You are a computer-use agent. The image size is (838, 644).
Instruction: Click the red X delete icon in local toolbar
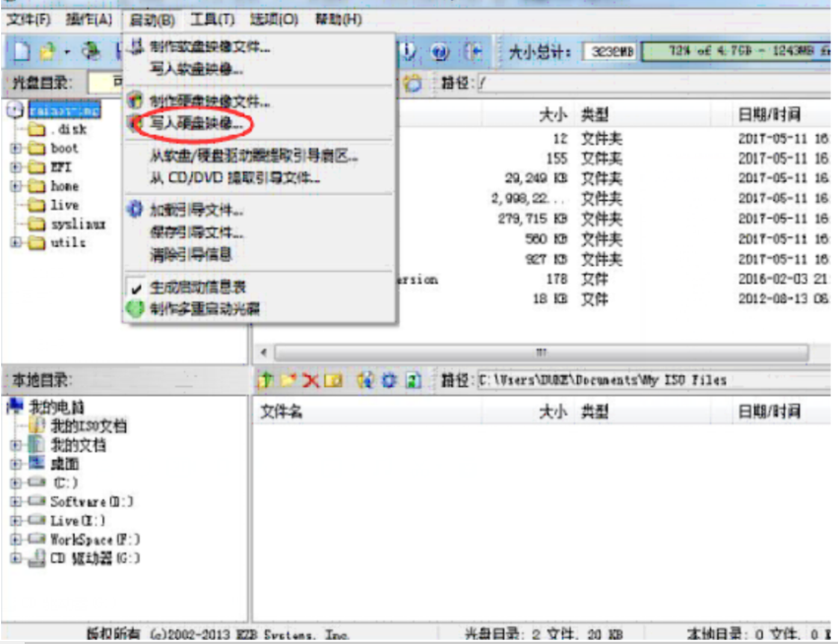(309, 380)
